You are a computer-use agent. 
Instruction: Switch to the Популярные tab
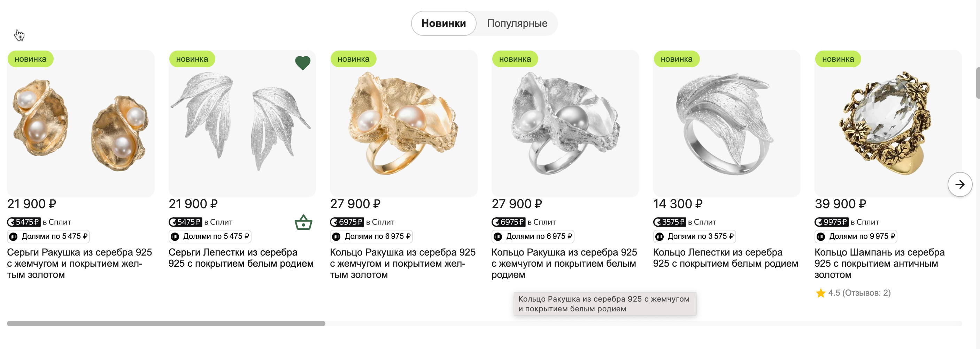coord(517,24)
